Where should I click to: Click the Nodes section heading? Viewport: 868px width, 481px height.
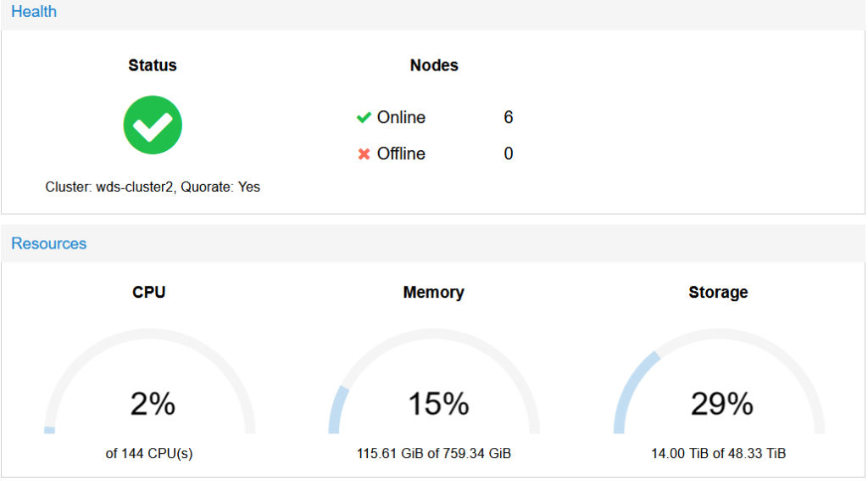[x=434, y=65]
